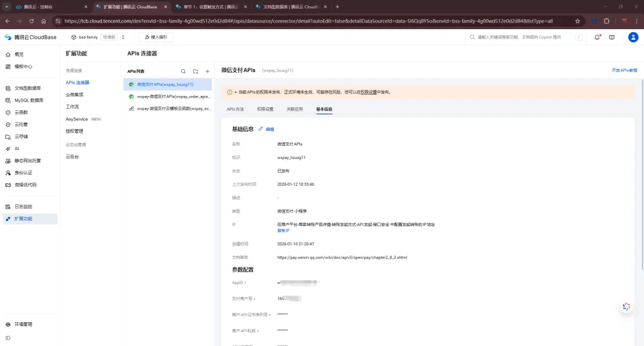
Task: Select 基本信息 tab
Action: click(324, 110)
